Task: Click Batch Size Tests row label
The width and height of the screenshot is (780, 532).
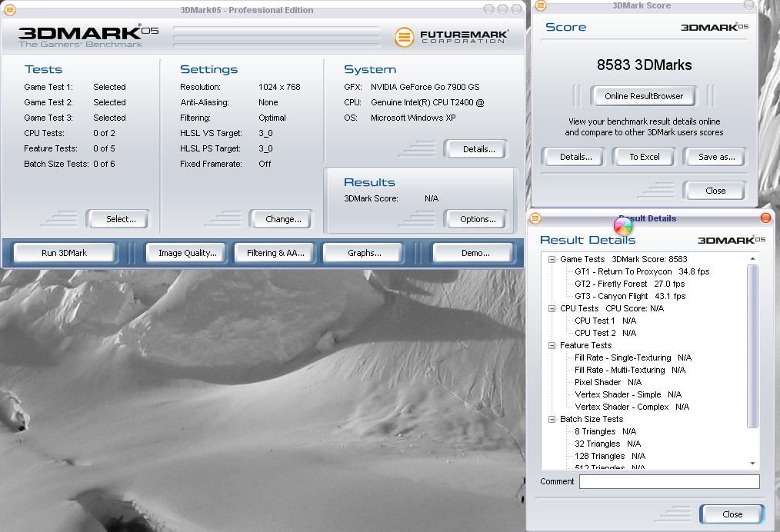Action: [592, 420]
